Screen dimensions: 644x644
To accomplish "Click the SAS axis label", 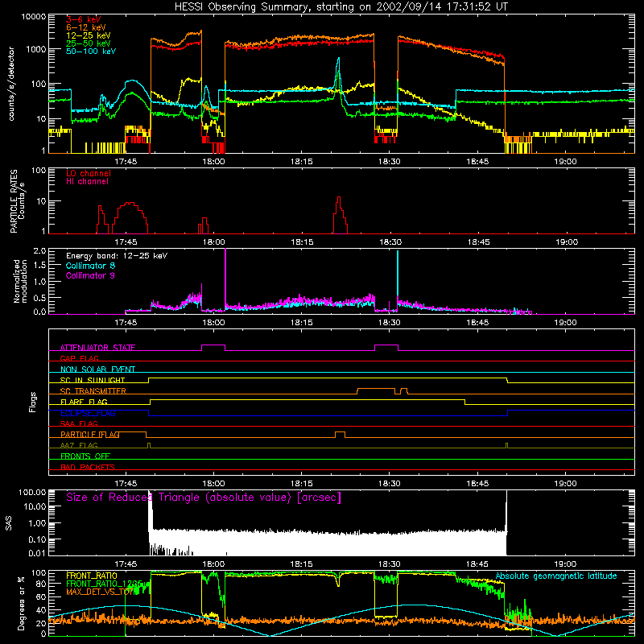I will [9, 522].
